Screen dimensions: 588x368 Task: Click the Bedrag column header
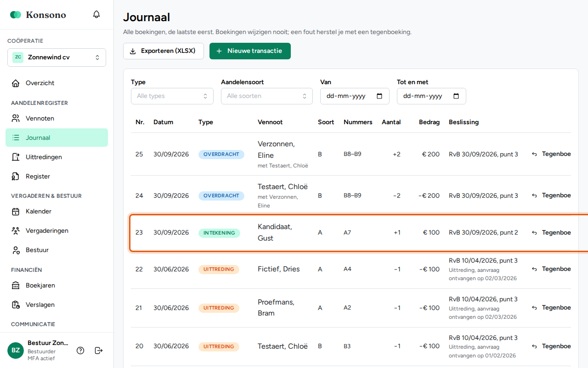tap(429, 122)
